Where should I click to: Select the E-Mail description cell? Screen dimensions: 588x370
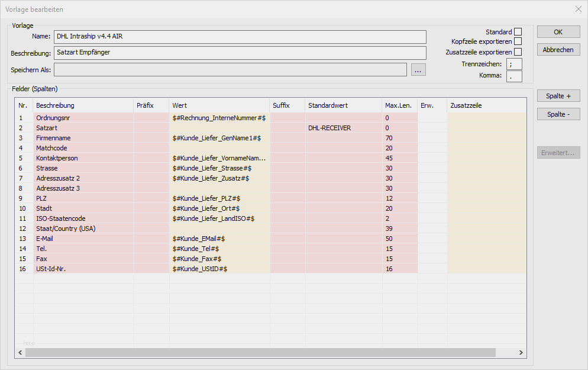pos(83,239)
